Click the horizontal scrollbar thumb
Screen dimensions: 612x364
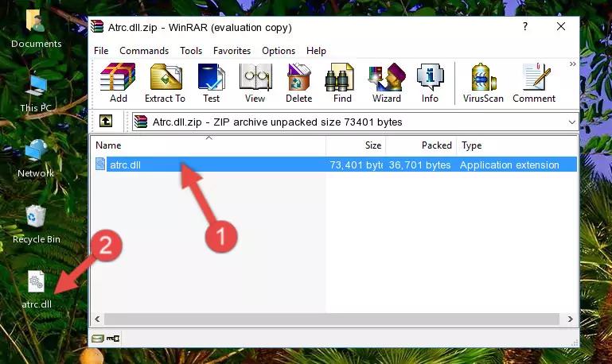[x=331, y=319]
